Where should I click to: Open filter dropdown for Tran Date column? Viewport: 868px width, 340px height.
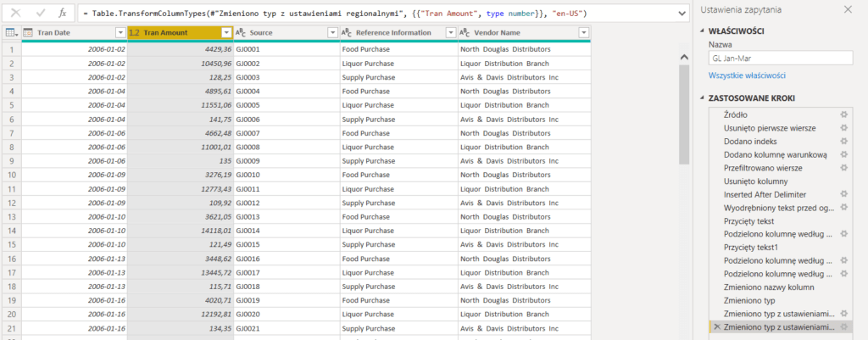(120, 32)
